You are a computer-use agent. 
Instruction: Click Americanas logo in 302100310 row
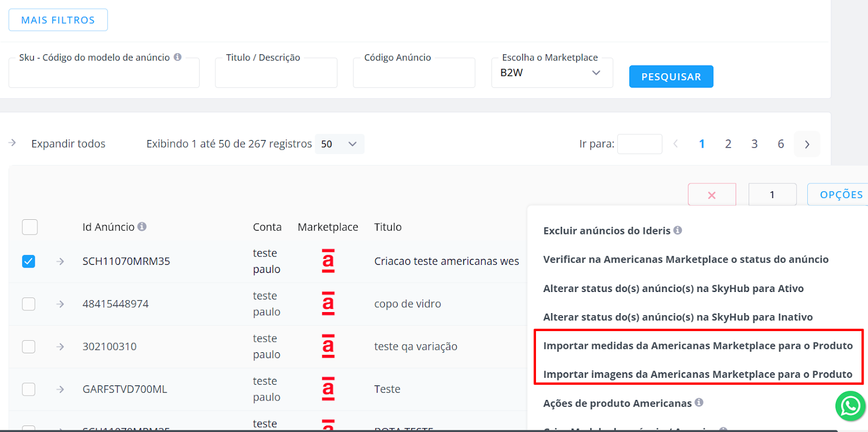(328, 346)
